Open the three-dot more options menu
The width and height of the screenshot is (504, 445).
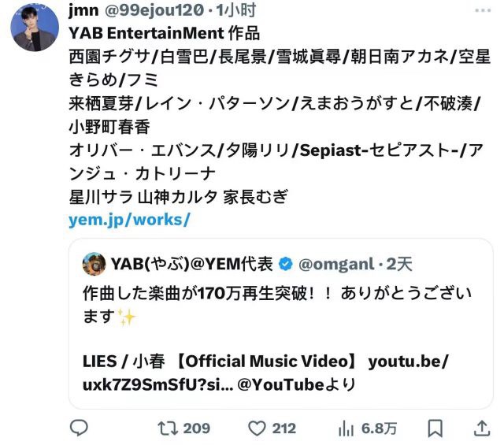point(483,10)
